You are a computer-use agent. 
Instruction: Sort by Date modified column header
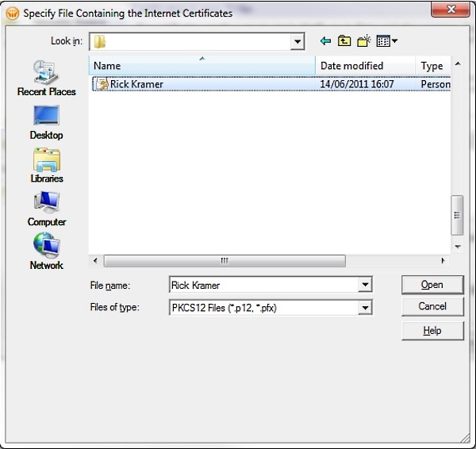tap(365, 66)
